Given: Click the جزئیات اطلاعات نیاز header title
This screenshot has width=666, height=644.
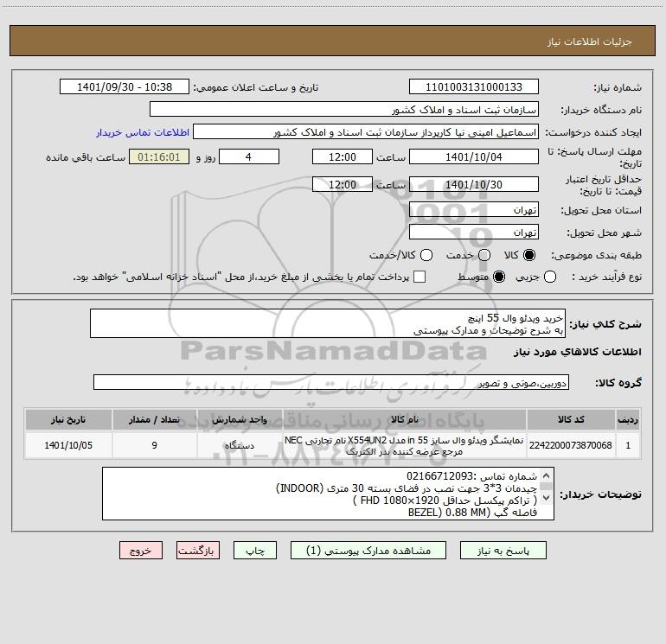Looking at the screenshot, I should pos(590,41).
